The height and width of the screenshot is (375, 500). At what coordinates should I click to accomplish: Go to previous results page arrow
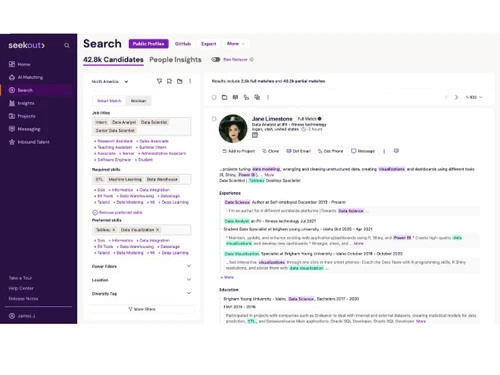[446, 97]
